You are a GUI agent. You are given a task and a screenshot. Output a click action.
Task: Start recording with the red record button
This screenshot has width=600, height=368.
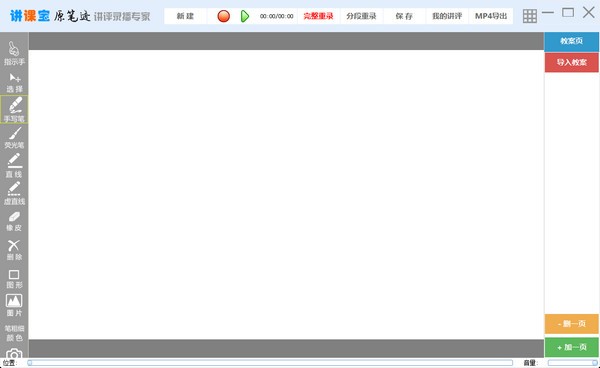(223, 16)
